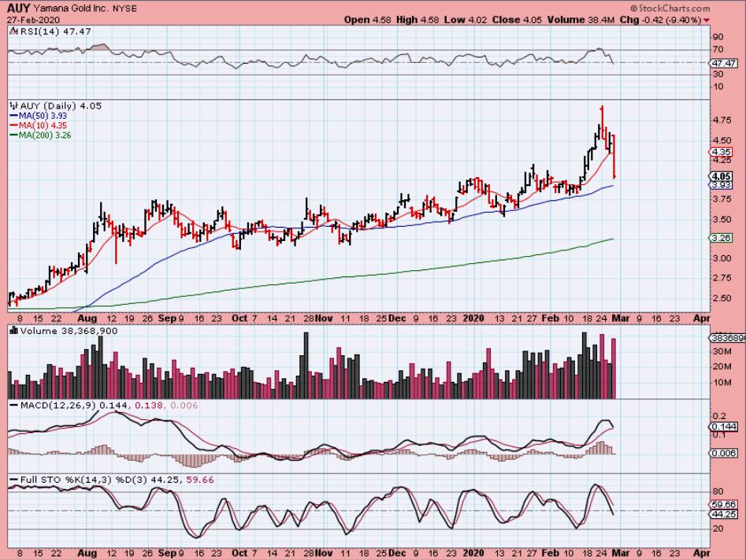Click the Apr label under the price panel
Viewport: 746px width, 560px height.
click(x=702, y=318)
